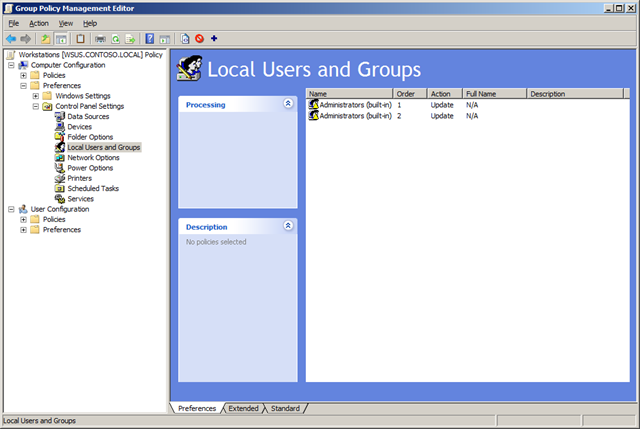This screenshot has height=429, width=640.
Task: Open the Services tree node
Action: (x=80, y=199)
